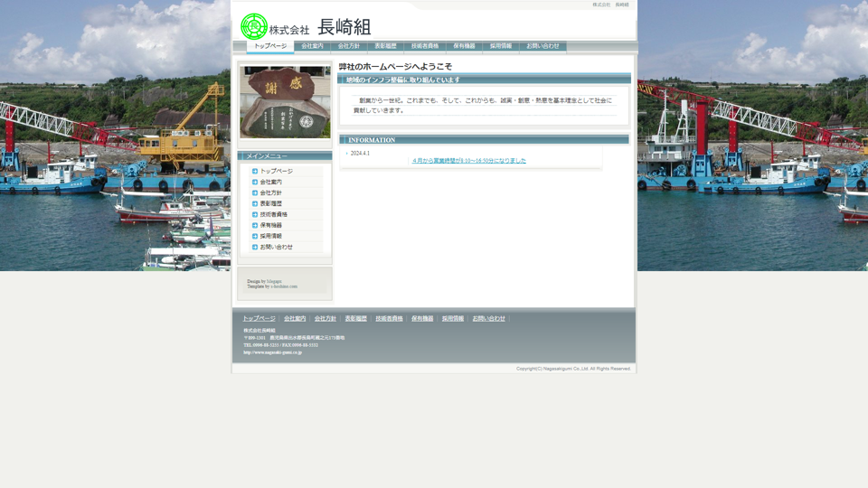Click arrow icon beside sidebar 会社案内
The height and width of the screenshot is (488, 868).
point(255,182)
